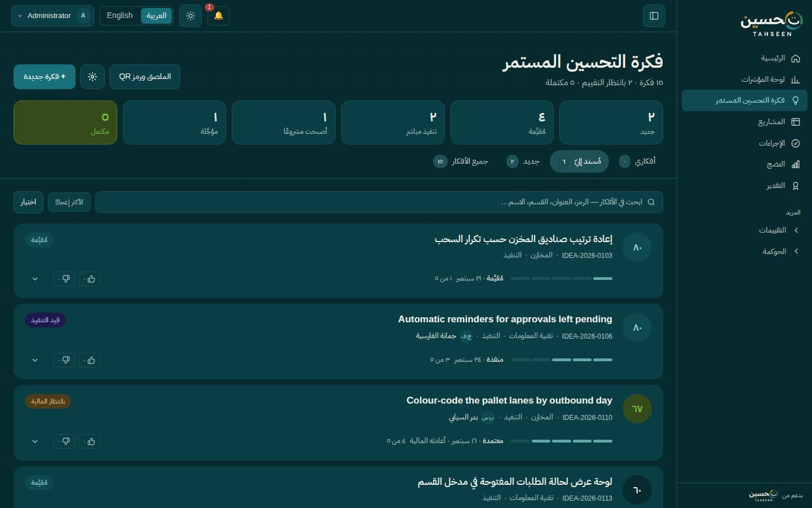Open the notifications bell

pyautogui.click(x=218, y=16)
